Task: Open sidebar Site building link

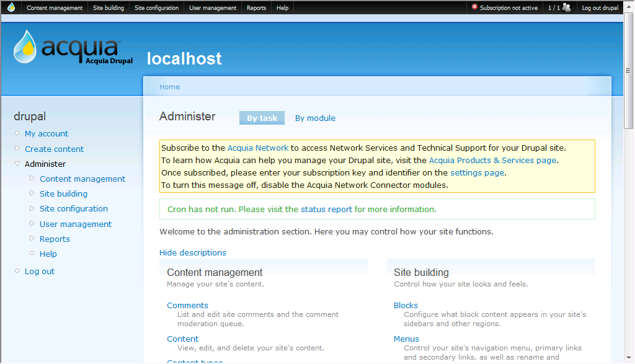Action: click(63, 194)
